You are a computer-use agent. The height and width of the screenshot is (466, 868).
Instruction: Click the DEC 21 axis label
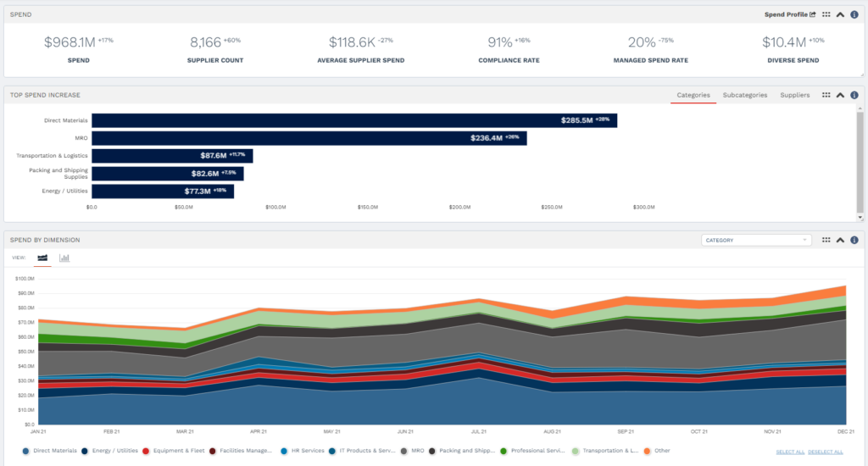click(845, 432)
